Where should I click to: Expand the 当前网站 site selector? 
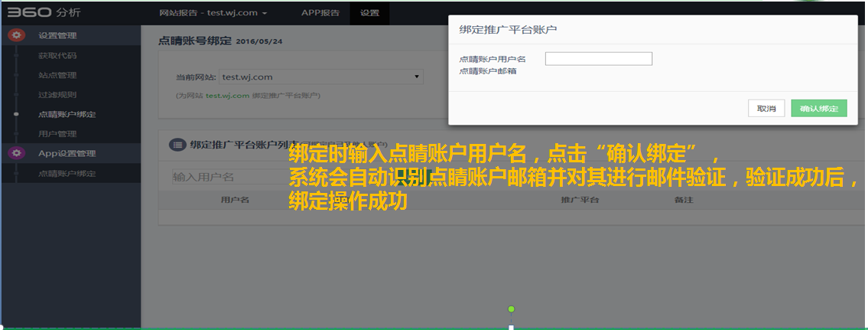click(x=320, y=77)
